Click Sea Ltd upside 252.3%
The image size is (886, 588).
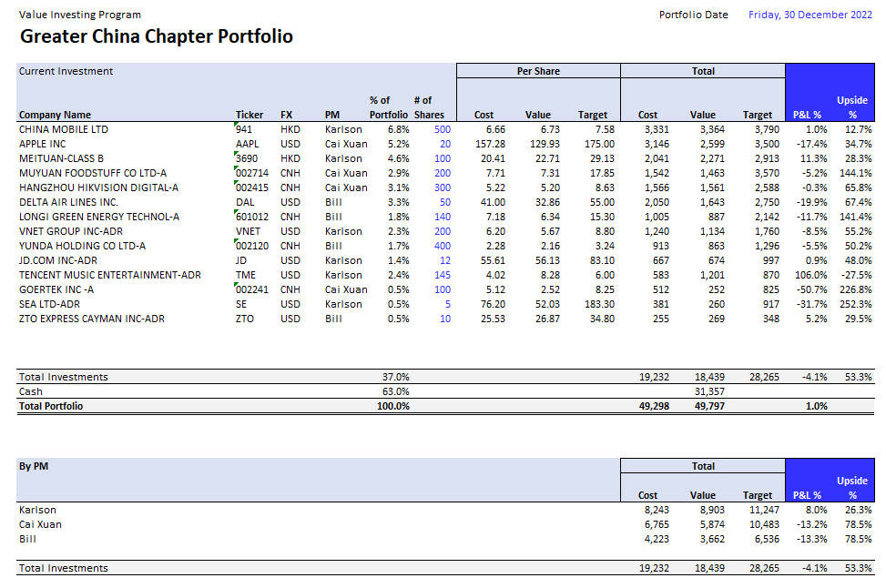855,304
